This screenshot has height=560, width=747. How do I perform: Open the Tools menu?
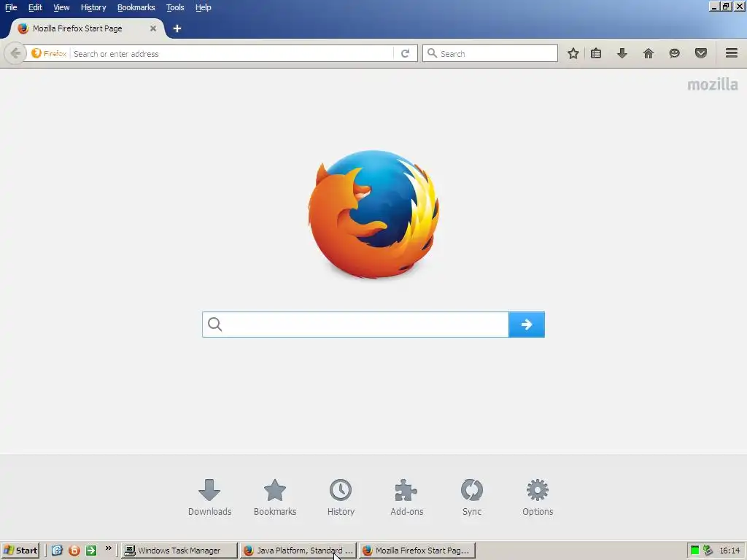click(x=175, y=7)
